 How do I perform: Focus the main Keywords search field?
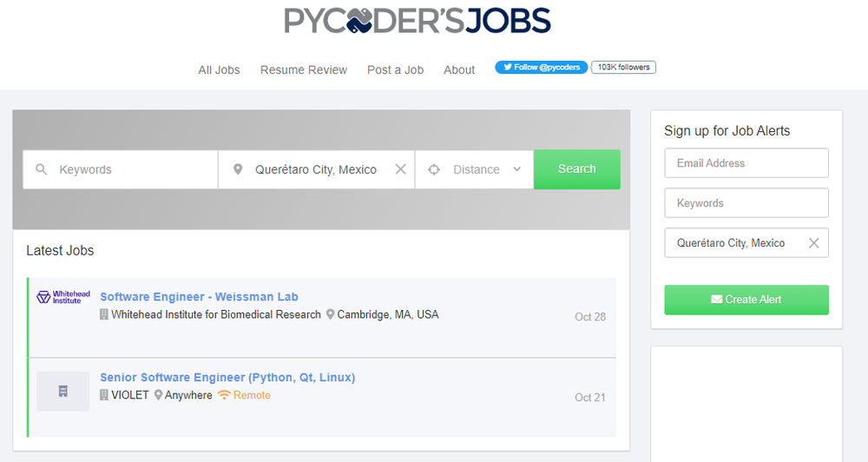pyautogui.click(x=120, y=169)
